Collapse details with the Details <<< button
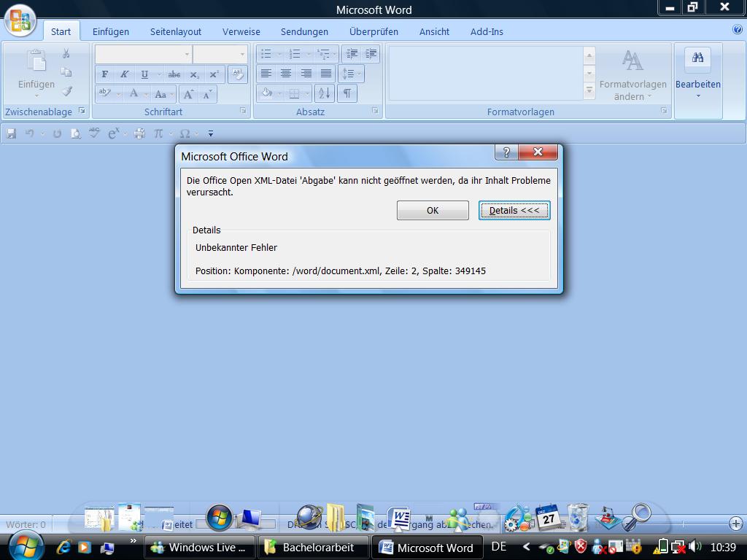The height and width of the screenshot is (560, 747). pyautogui.click(x=514, y=210)
